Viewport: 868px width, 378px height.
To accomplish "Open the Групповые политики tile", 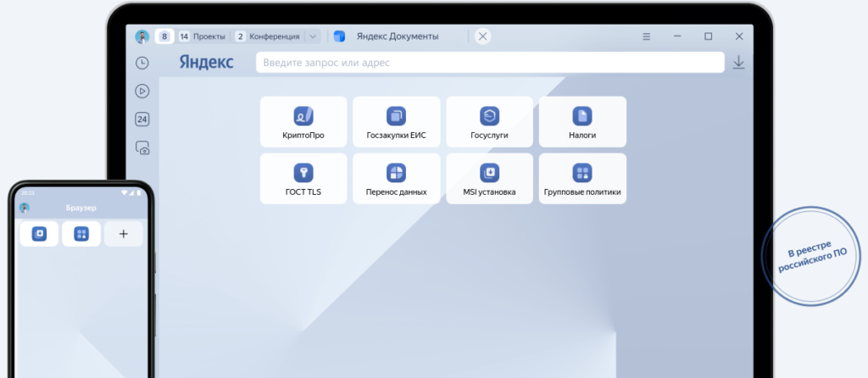I will [x=582, y=179].
